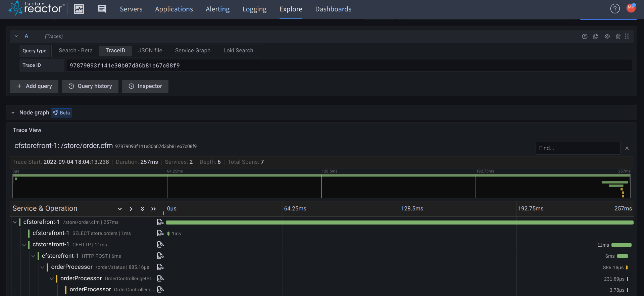Click green root span duration bar
This screenshot has height=296, width=644.
pyautogui.click(x=399, y=223)
